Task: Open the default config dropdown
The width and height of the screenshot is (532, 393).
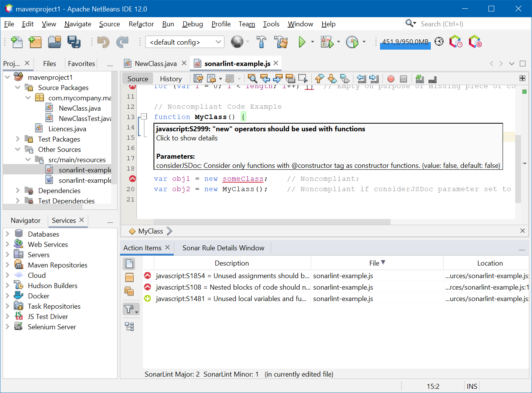Action: coord(185,42)
